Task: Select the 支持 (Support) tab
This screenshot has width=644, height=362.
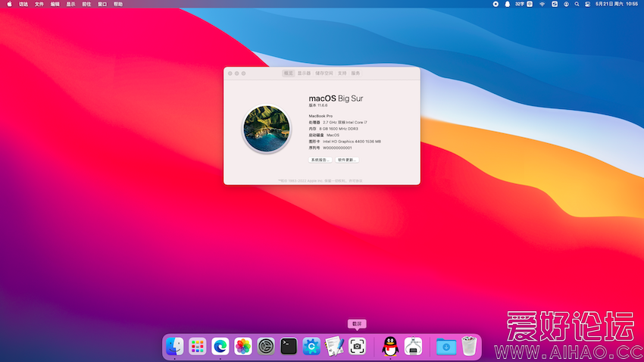Action: [342, 73]
